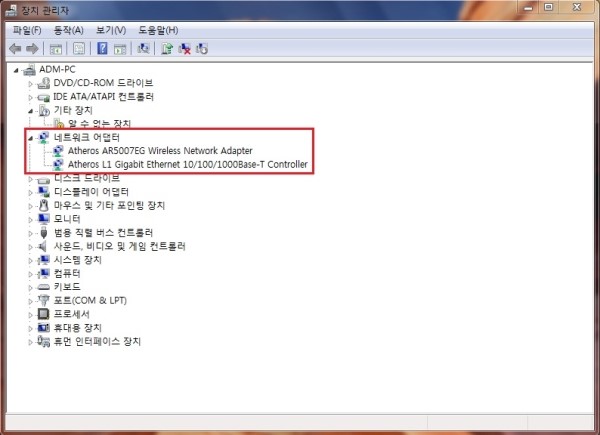Click the blue question mark Help icon
The height and width of the screenshot is (435, 600).
pos(102,48)
